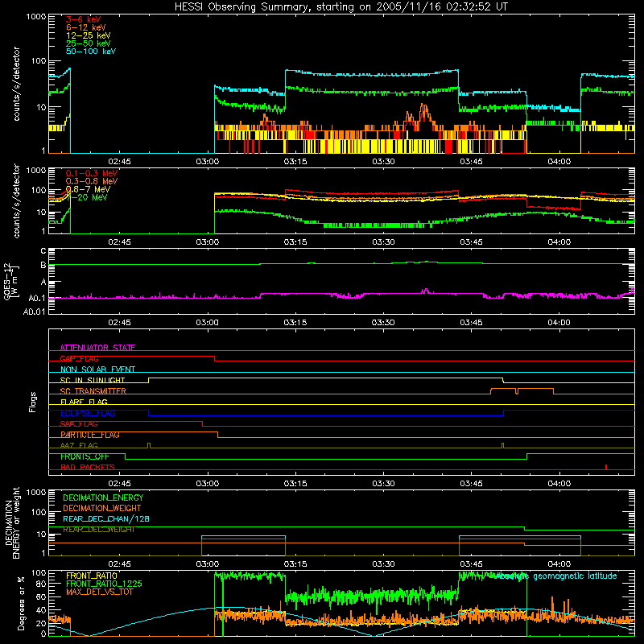Select the ECLIPSE_FLAG label
Viewport: 644px width, 644px height.
pyautogui.click(x=88, y=413)
